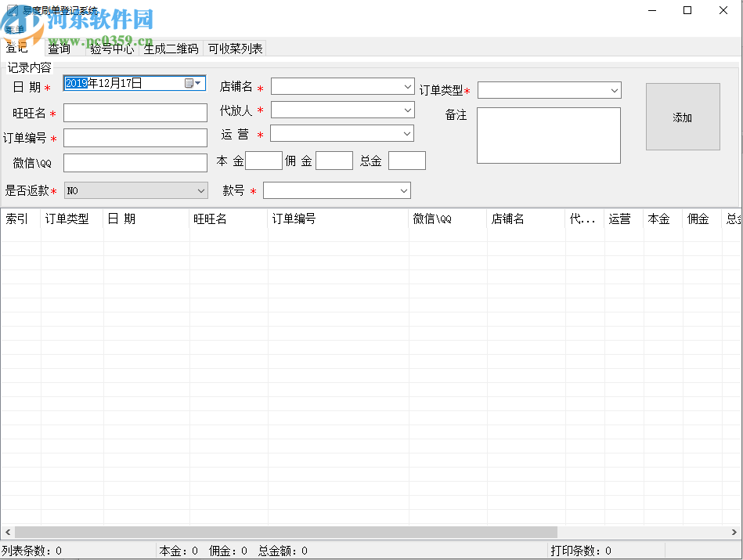The height and width of the screenshot is (560, 743).
Task: Click the 列表条数: 0 status text
Action: tap(32, 551)
